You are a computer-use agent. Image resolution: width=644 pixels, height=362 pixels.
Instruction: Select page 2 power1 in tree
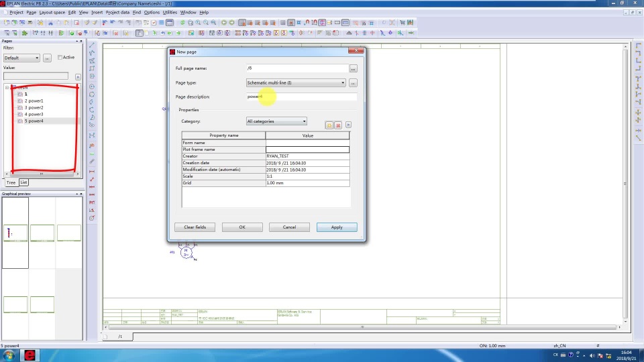point(34,101)
